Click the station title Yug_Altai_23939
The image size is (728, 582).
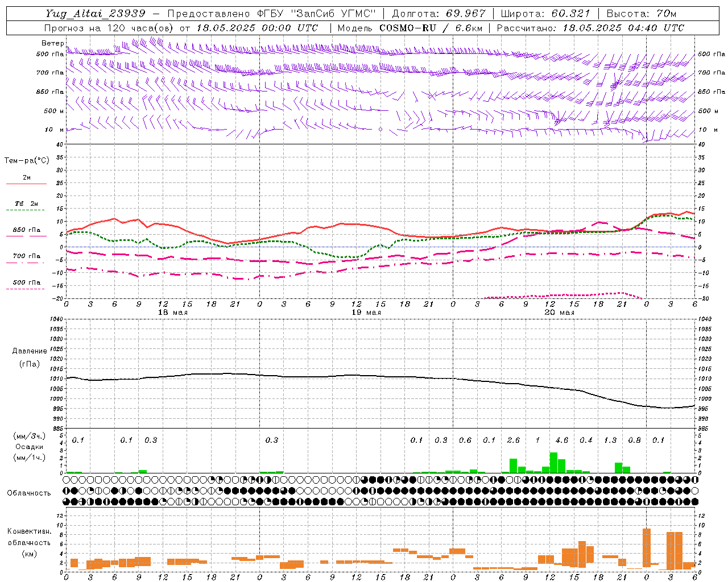pyautogui.click(x=96, y=14)
